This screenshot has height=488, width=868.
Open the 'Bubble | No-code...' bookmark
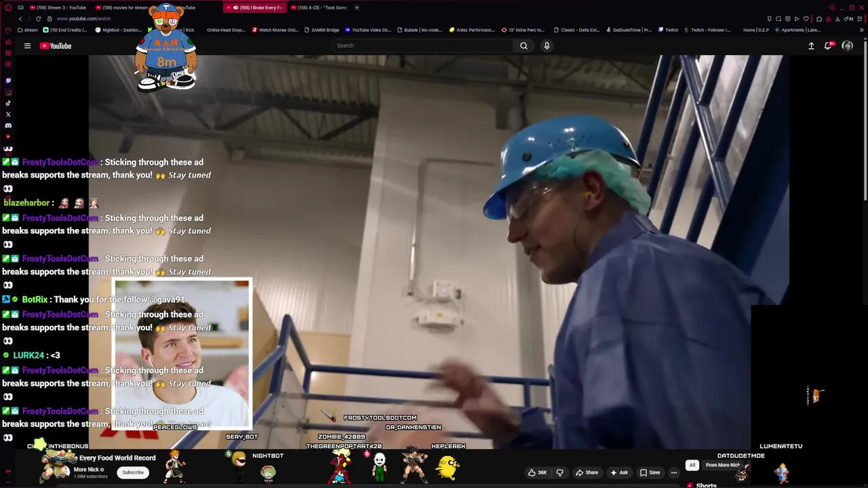point(420,30)
